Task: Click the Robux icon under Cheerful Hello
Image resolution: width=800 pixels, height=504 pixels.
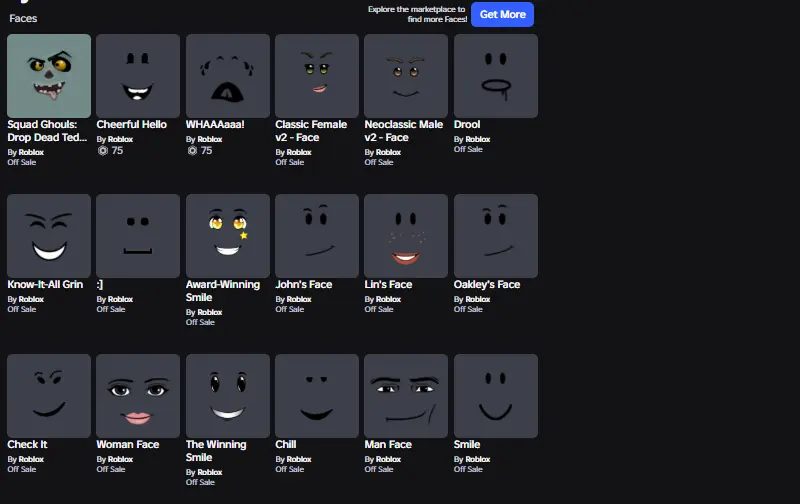Action: (x=103, y=150)
